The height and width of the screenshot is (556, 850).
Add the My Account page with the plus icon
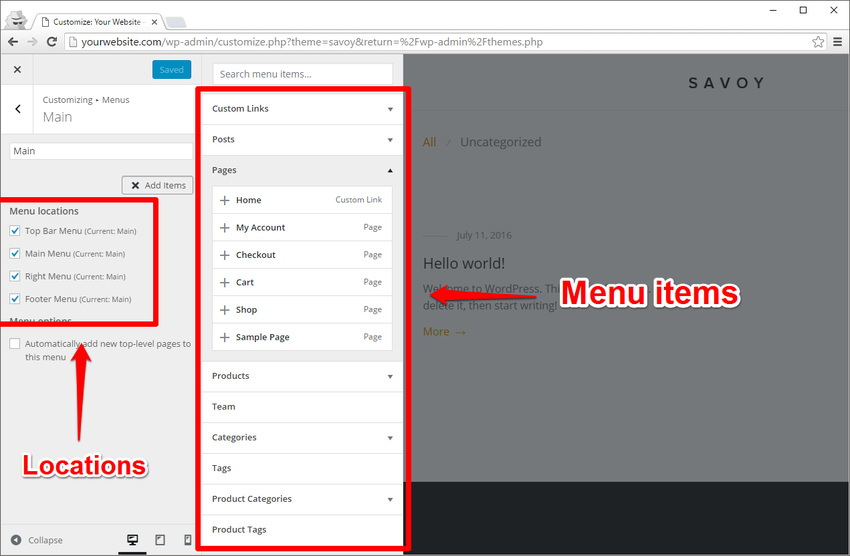point(224,228)
